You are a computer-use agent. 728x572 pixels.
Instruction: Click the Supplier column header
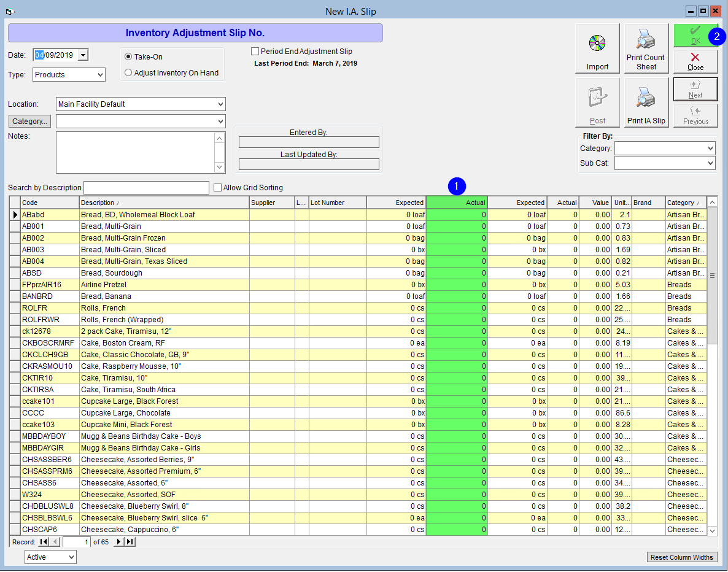(272, 203)
